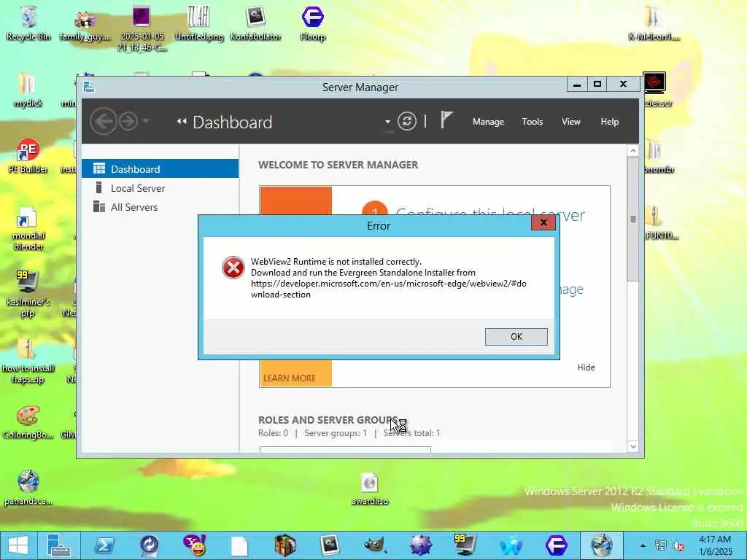Click the Forward navigation arrow
Viewport: 747px width, 560px height.
point(128,122)
